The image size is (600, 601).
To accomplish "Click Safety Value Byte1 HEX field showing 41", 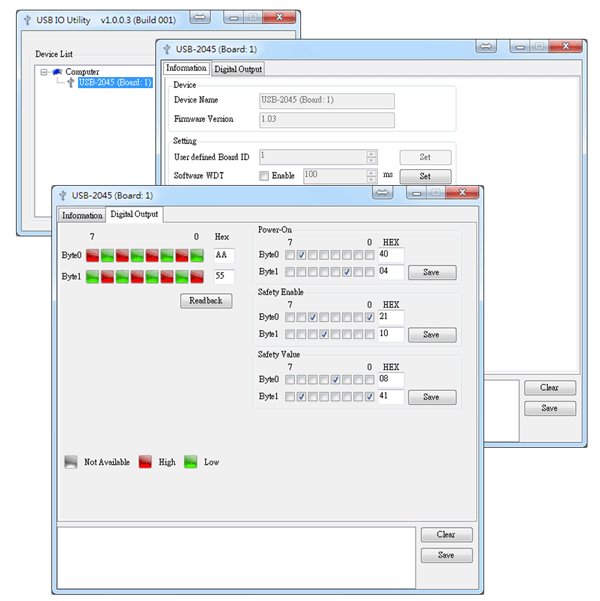I will [x=391, y=396].
